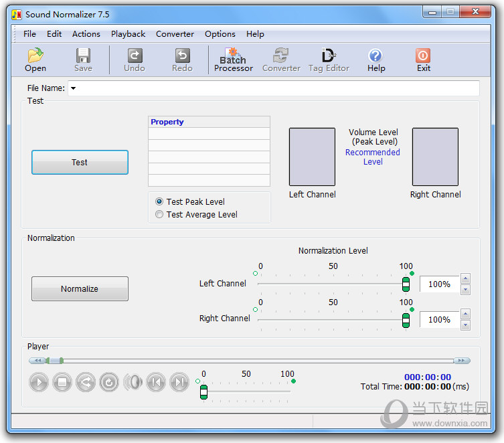The width and height of the screenshot is (504, 443).
Task: Click the Total Time readout
Action: [x=414, y=387]
